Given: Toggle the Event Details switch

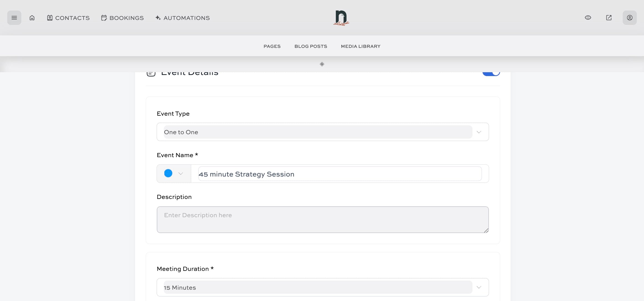Looking at the screenshot, I should pos(491,74).
